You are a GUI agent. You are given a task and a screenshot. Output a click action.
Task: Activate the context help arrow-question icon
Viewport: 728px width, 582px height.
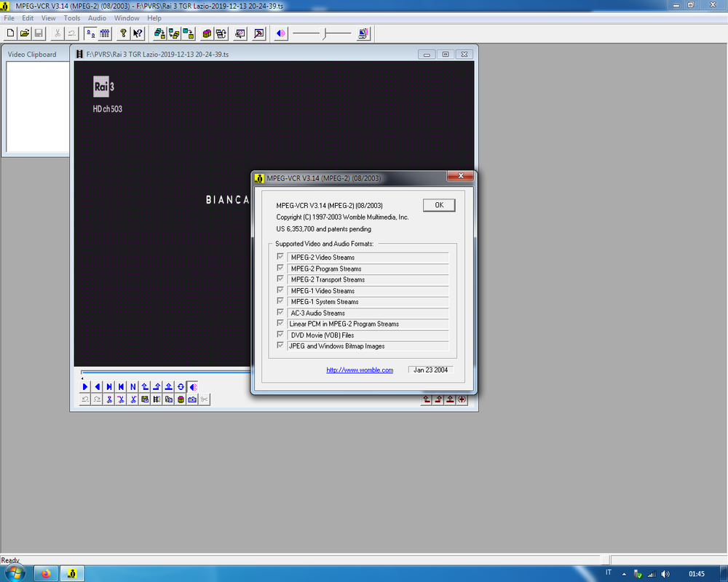[x=138, y=33]
